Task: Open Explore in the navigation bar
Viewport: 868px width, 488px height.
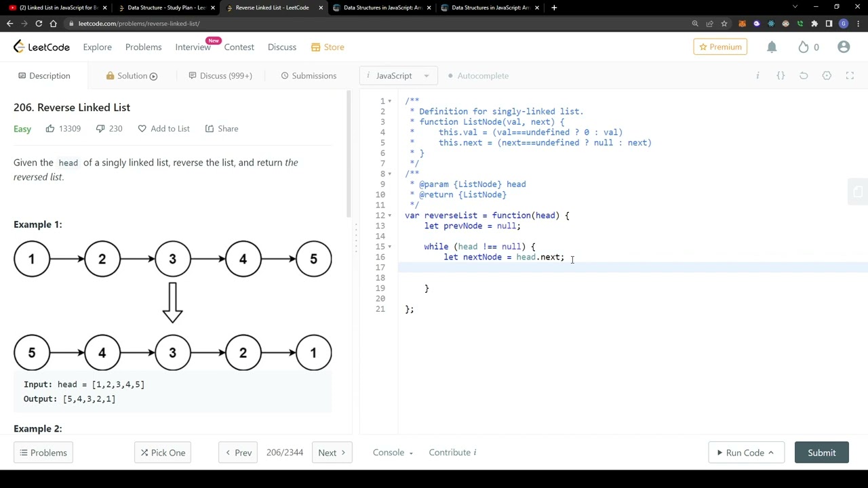Action: pos(97,47)
